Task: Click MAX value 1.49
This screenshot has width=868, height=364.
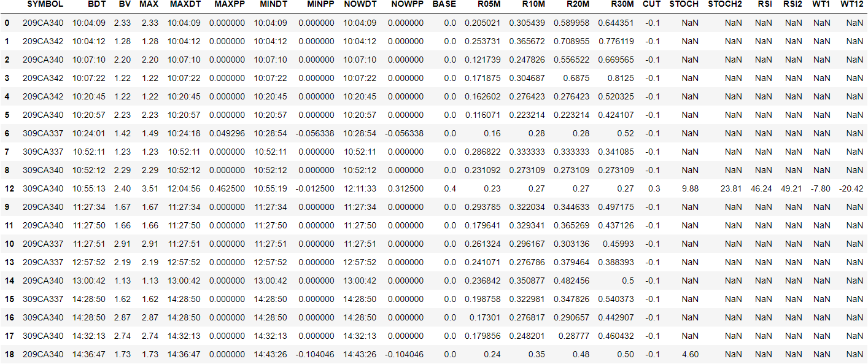Action: [x=149, y=134]
